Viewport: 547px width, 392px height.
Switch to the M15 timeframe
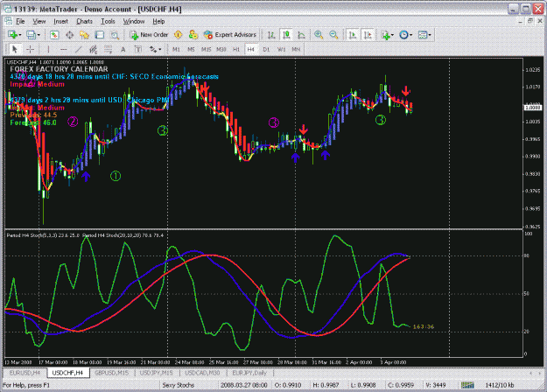(206, 49)
